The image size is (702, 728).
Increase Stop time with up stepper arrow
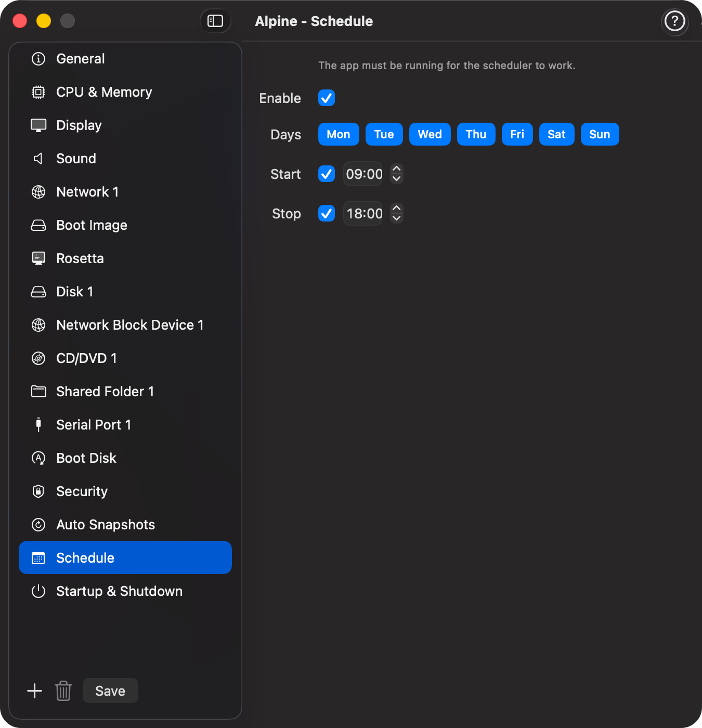(x=397, y=209)
